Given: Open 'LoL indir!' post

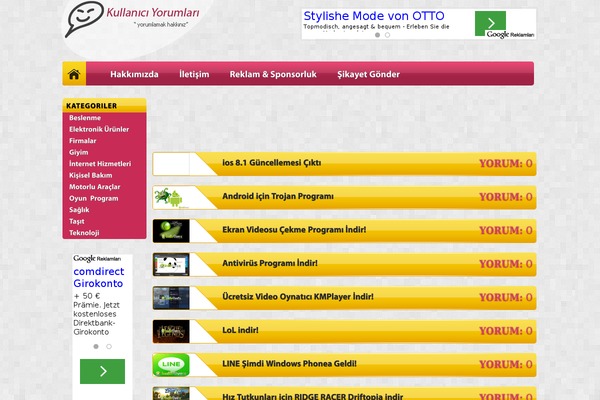Looking at the screenshot, I should point(240,330).
